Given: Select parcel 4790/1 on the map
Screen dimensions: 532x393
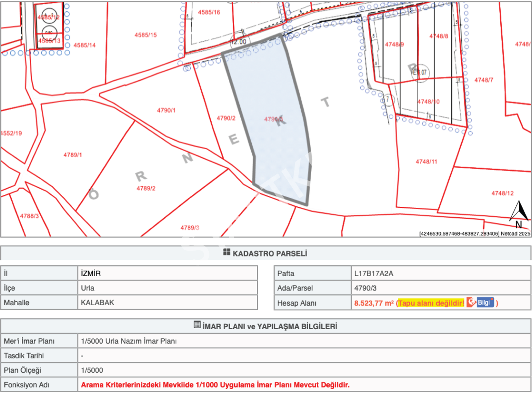Looking at the screenshot, I should (166, 110).
